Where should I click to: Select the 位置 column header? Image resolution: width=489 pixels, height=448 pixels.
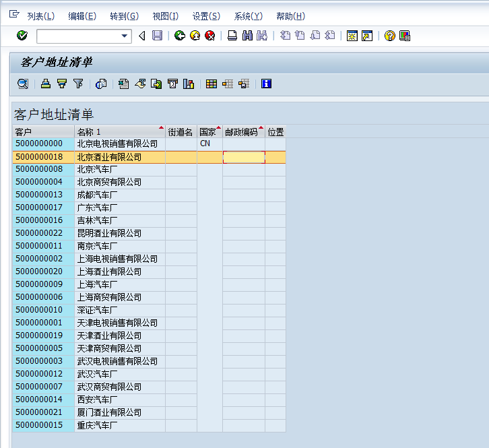[x=275, y=132]
